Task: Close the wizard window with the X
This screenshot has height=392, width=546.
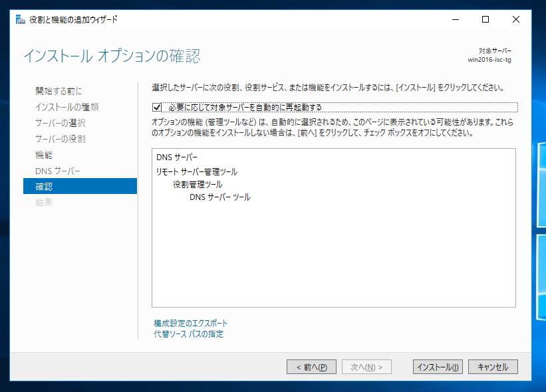Action: pyautogui.click(x=516, y=19)
